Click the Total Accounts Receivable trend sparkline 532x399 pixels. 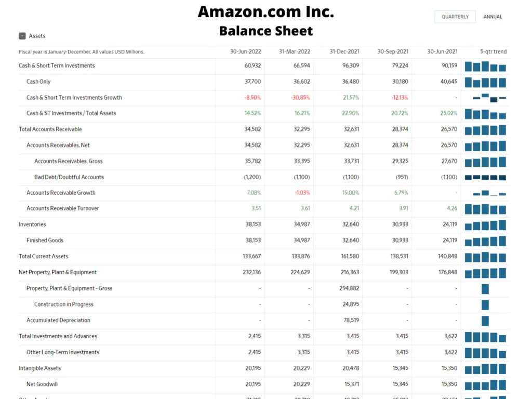coord(485,130)
